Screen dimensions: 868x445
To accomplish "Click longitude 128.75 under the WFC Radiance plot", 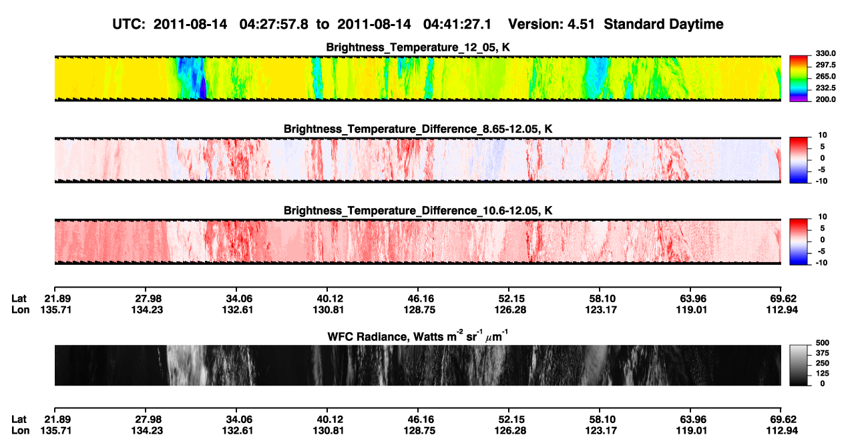I will 418,430.
